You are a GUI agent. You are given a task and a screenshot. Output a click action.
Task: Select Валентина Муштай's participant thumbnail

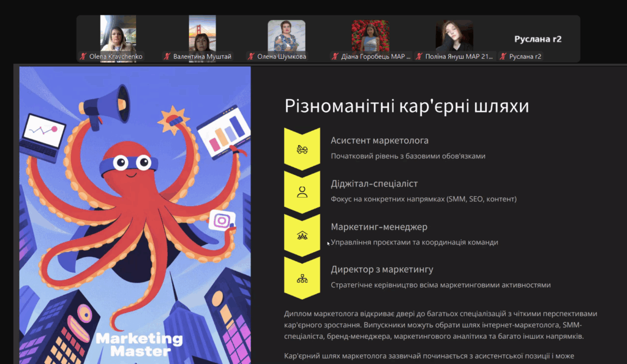202,34
